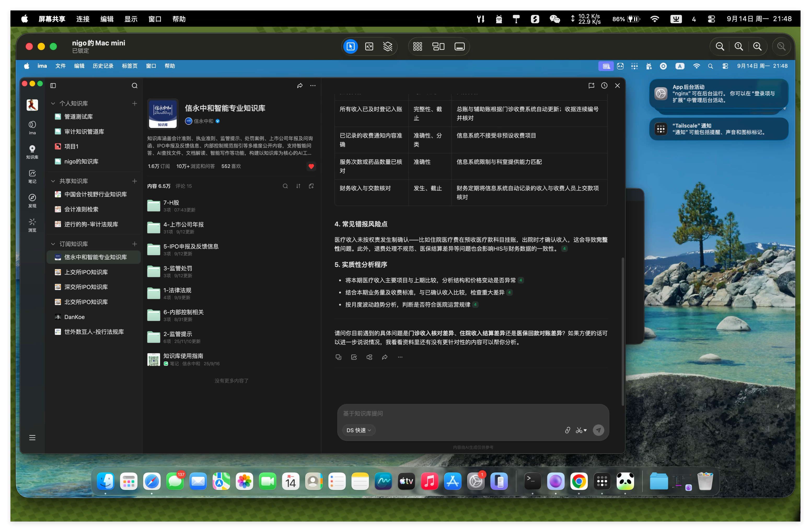Open the 7-H股 folder
This screenshot has height=532, width=811.
[231, 206]
